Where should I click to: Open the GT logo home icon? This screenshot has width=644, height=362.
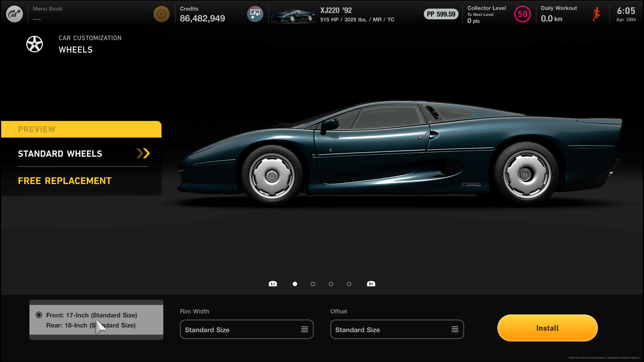click(x=14, y=14)
